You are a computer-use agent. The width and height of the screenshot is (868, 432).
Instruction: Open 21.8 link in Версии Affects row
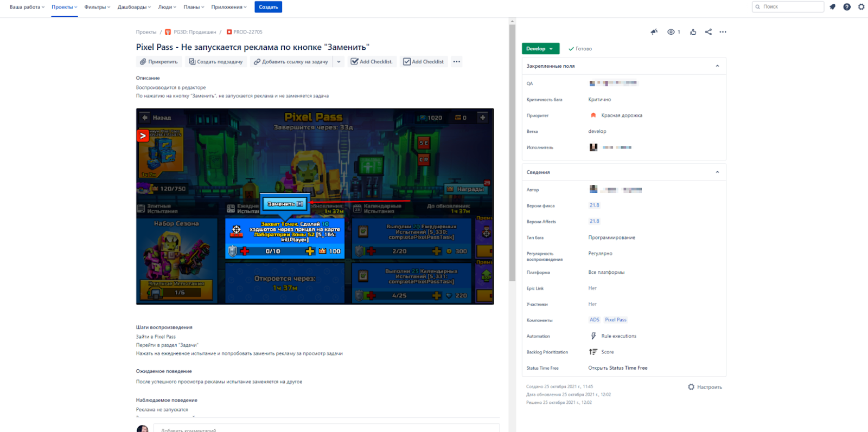coord(595,221)
